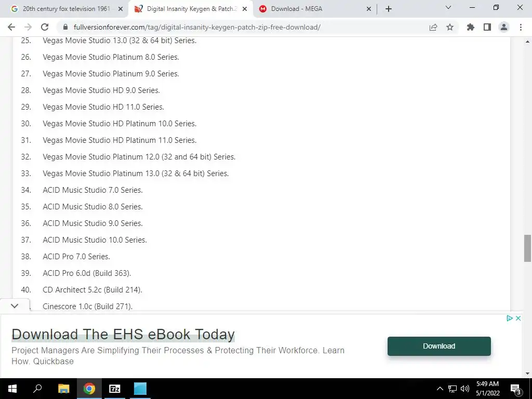Click the scrollbar down arrow

pyautogui.click(x=527, y=374)
